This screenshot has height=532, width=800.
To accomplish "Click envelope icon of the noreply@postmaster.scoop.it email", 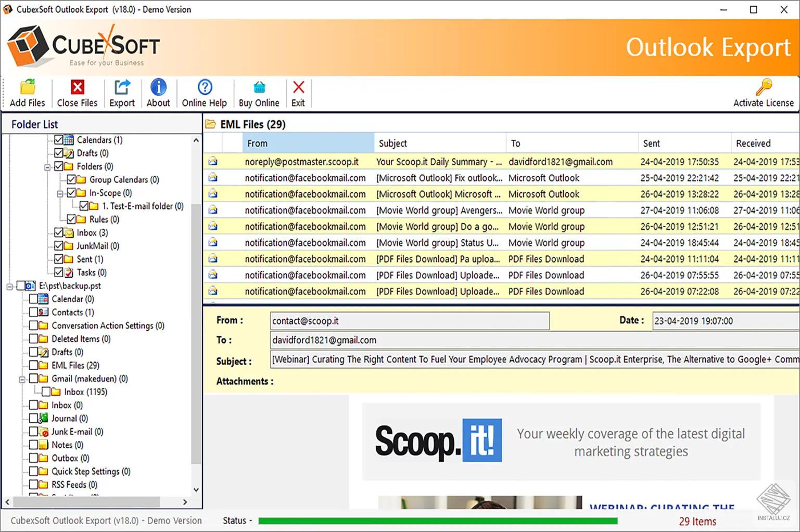I will point(213,162).
